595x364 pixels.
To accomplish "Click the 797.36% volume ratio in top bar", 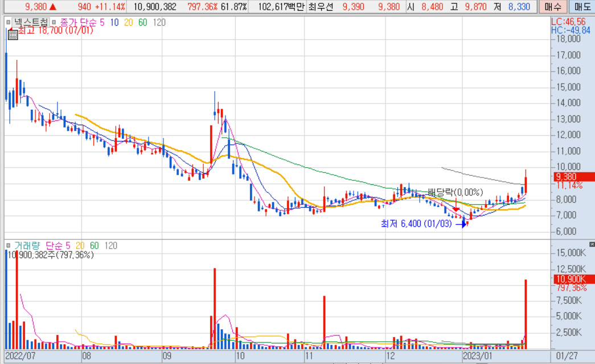I will pos(203,7).
